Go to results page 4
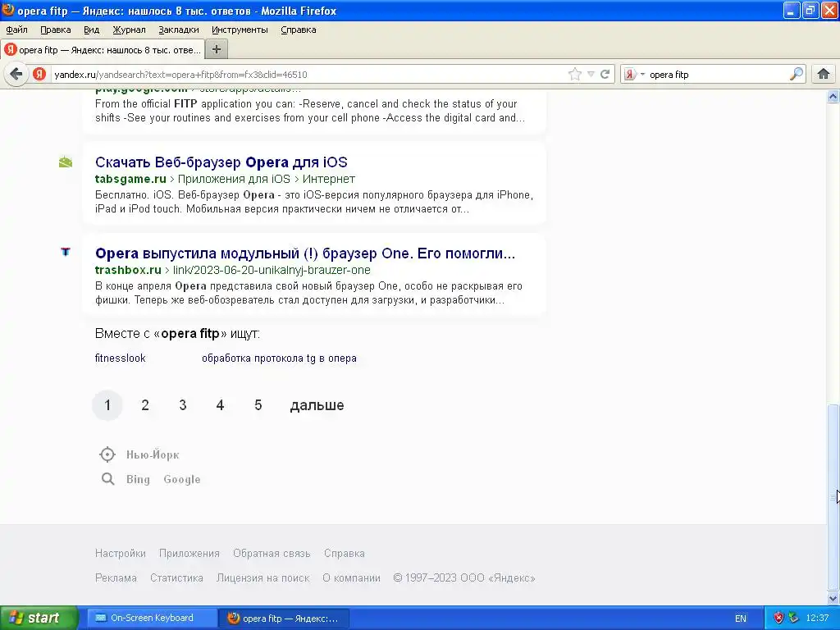This screenshot has height=630, width=840. [x=220, y=405]
